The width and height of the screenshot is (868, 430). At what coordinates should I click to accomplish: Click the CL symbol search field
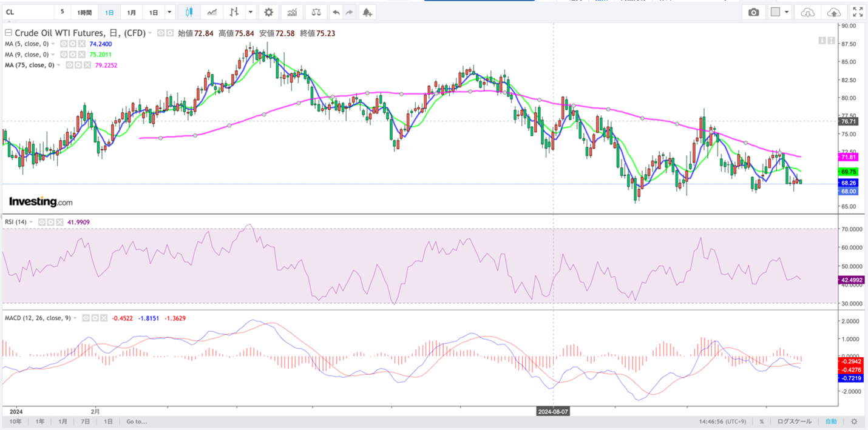28,12
